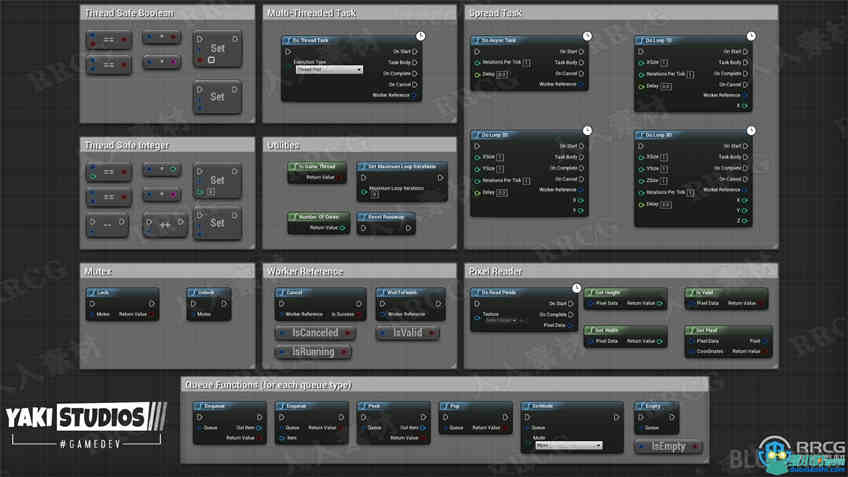This screenshot has height=477, width=848.
Task: Open the Texture dropdown on Do Read Pixels
Action: (x=501, y=320)
